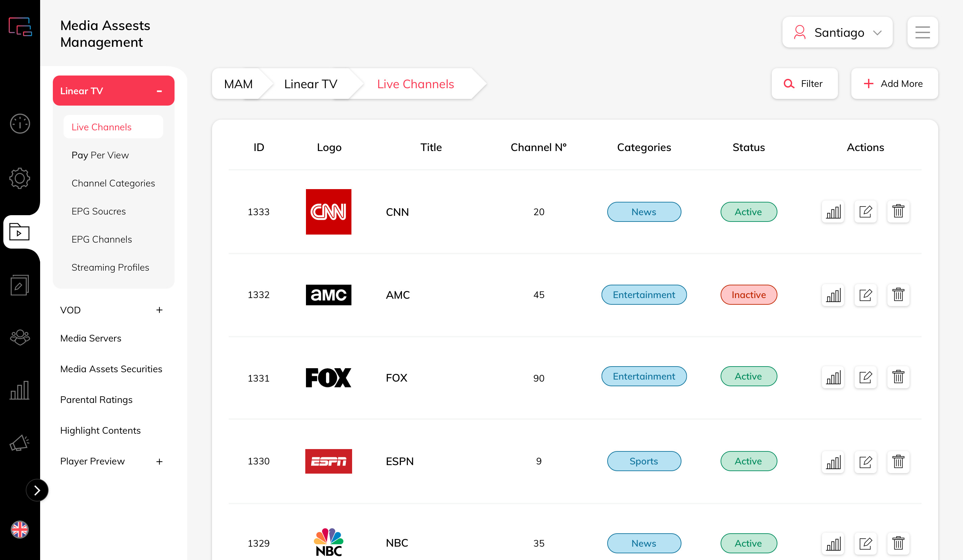
Task: Click UK flag language icon
Action: coord(20,530)
